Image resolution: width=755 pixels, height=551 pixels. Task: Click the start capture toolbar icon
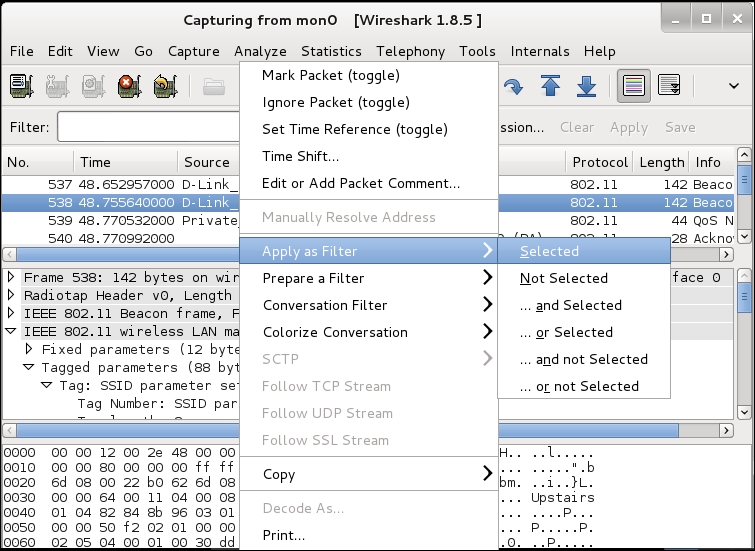93,86
